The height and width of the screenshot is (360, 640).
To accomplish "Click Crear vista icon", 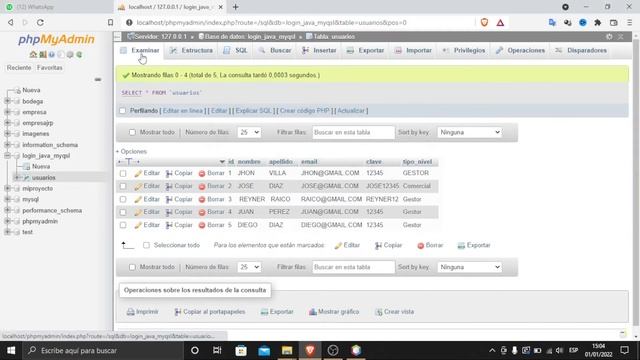I will point(379,312).
